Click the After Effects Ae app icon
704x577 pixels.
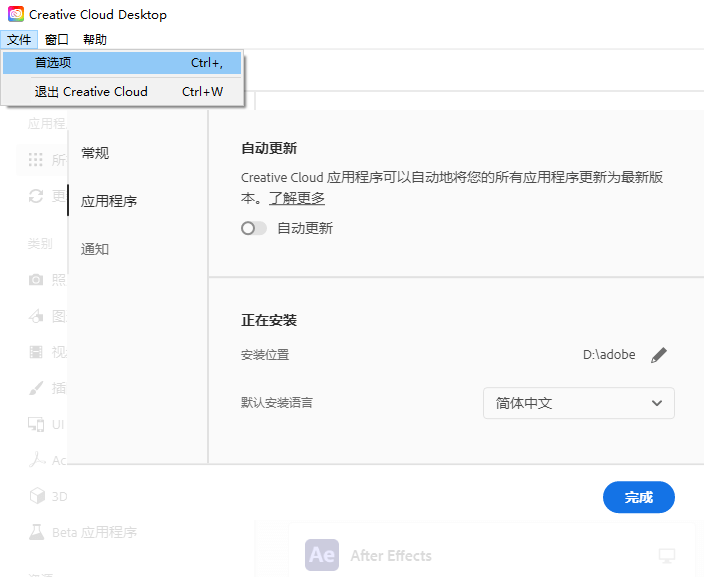322,555
